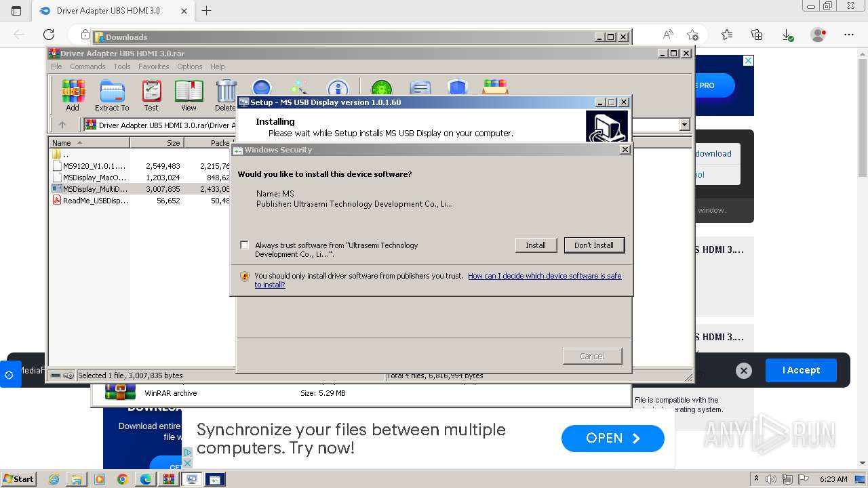Click the WinRAR Delete trash icon

click(x=226, y=95)
